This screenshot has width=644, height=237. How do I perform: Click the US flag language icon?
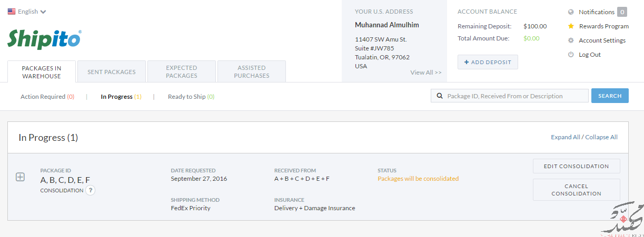click(x=12, y=11)
